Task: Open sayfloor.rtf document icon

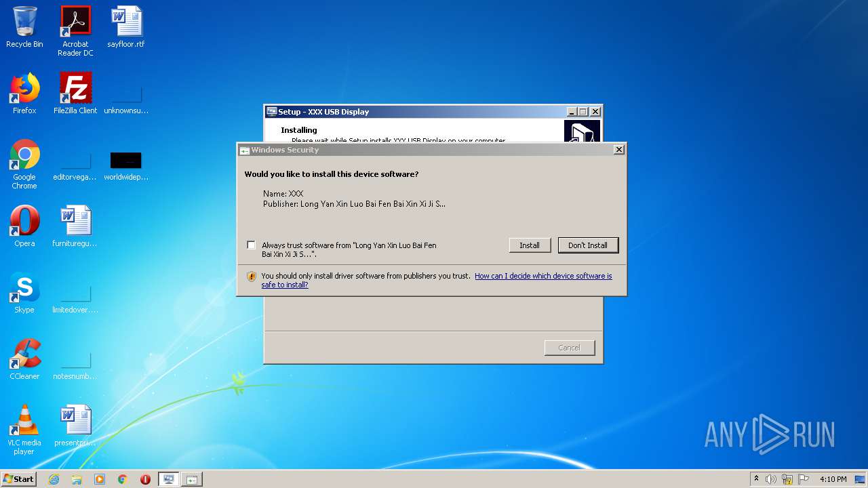Action: [x=126, y=27]
